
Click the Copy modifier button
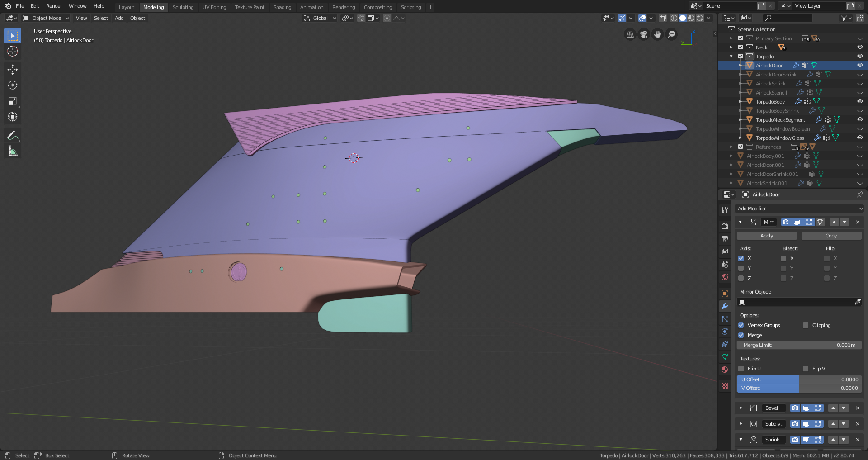tap(831, 236)
